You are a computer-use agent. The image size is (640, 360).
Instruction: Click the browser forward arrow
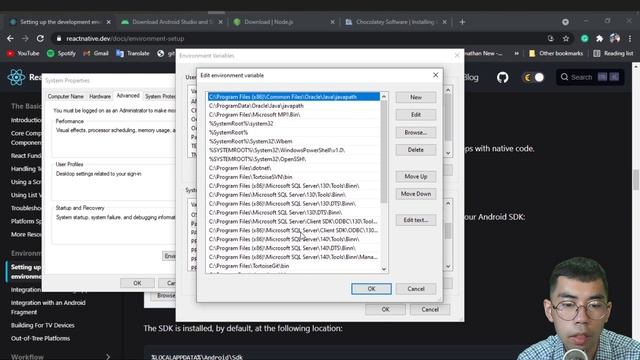coord(25,38)
